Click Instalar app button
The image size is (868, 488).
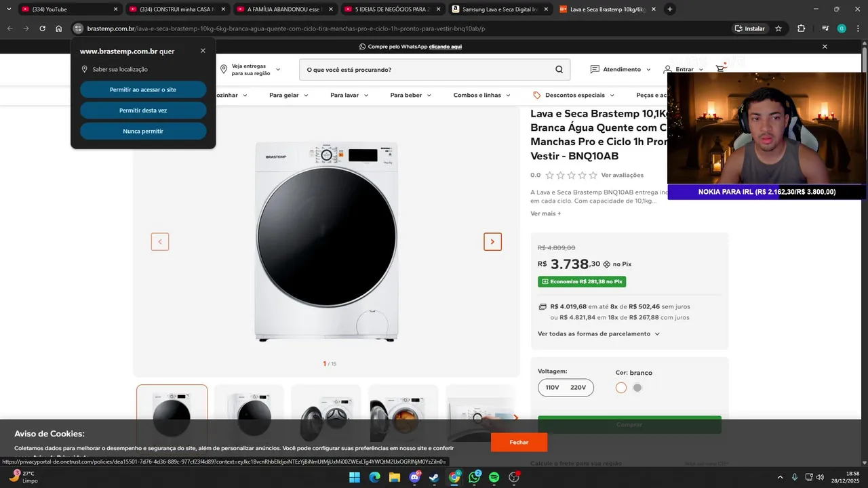pyautogui.click(x=750, y=28)
